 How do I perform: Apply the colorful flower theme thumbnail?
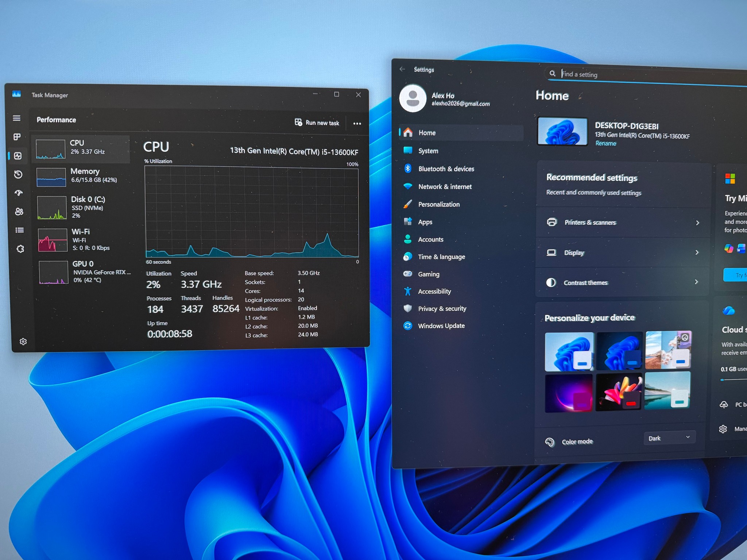[619, 392]
